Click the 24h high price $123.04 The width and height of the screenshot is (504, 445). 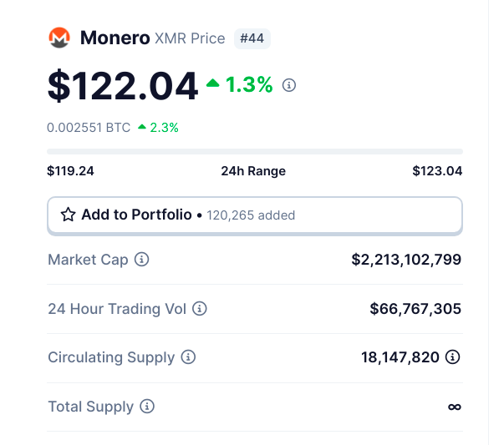pyautogui.click(x=437, y=171)
